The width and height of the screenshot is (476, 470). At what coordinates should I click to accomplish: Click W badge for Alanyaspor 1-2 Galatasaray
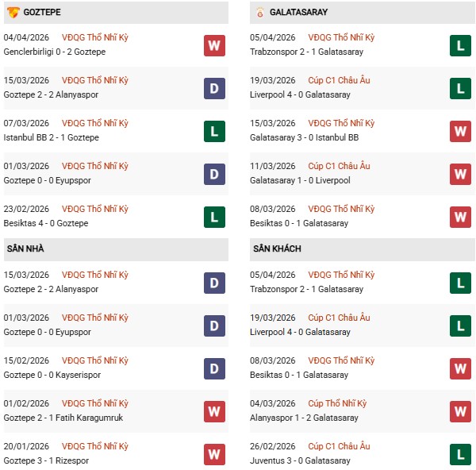click(x=460, y=411)
